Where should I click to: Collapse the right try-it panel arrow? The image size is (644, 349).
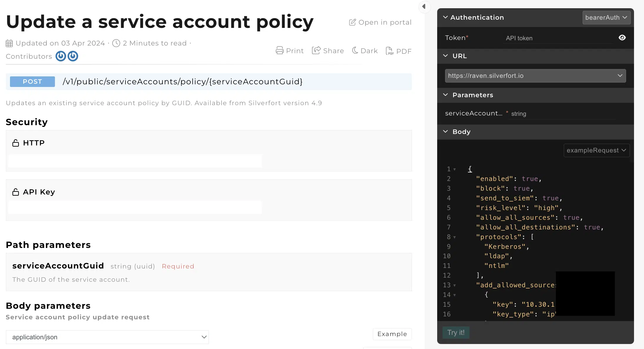[424, 6]
